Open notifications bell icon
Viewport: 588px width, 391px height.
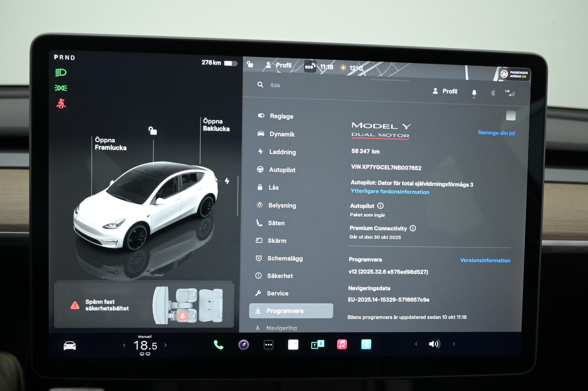[474, 93]
